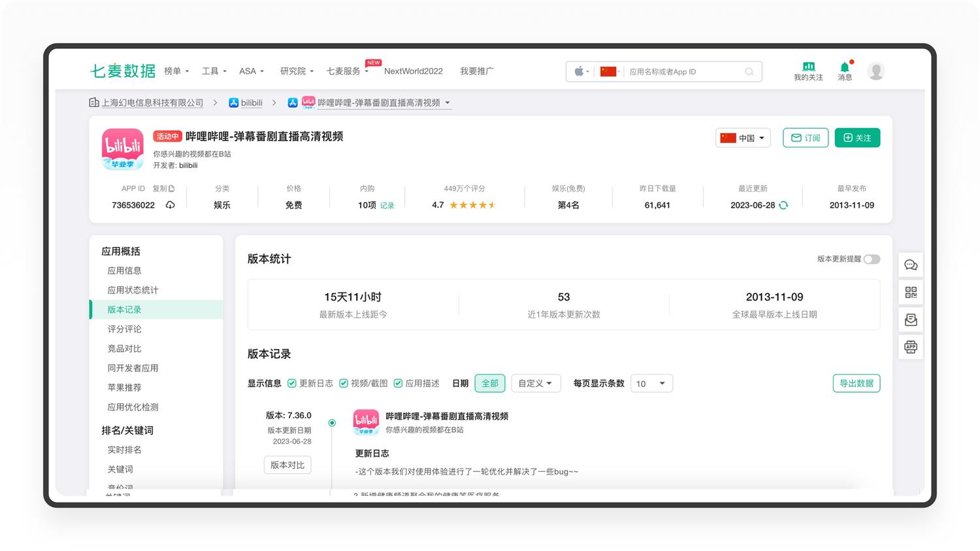Viewport: 980px width, 551px height.
Task: Uncheck the 应用描述 checkbox
Action: pos(398,384)
